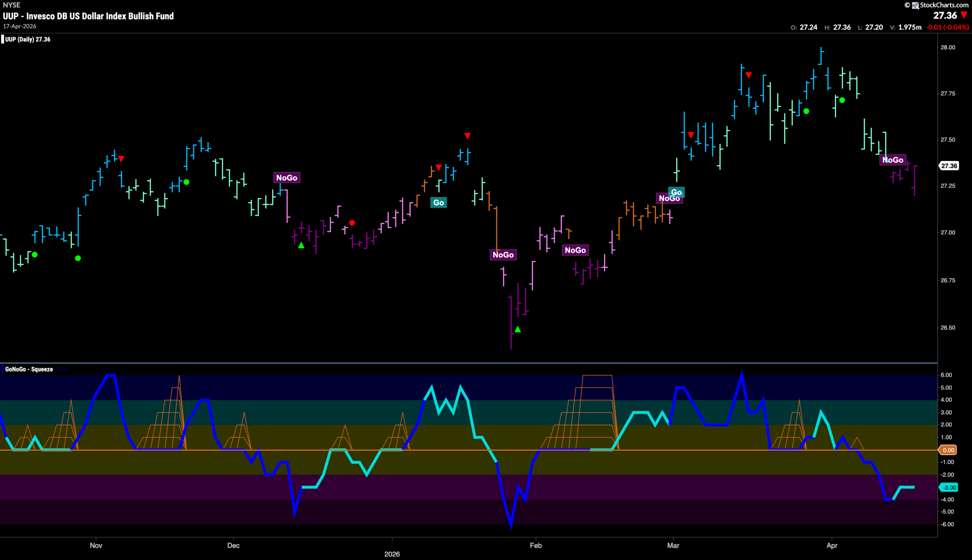
Task: Click the NoGo label in February
Action: pyautogui.click(x=575, y=250)
